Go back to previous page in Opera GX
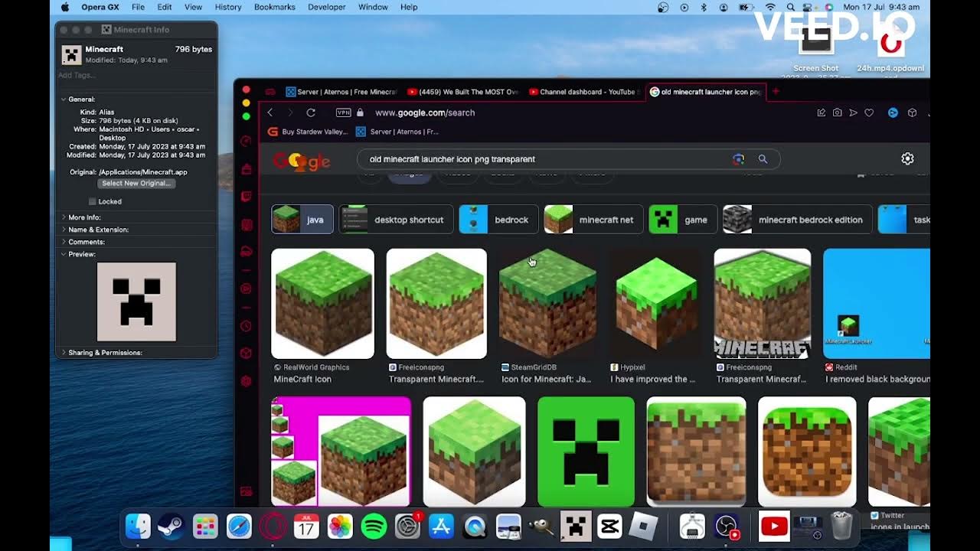The width and height of the screenshot is (980, 551). (269, 112)
